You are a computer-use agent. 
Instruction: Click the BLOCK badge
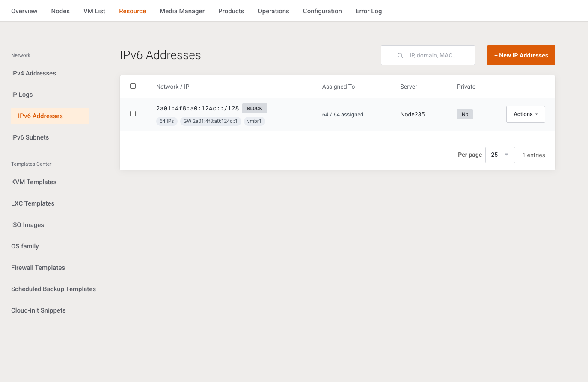click(x=255, y=108)
